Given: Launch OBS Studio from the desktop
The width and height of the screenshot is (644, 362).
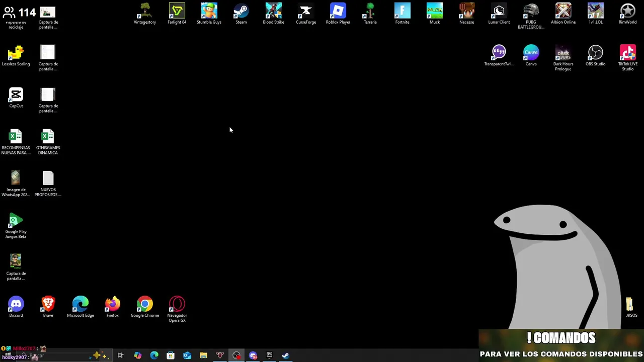Looking at the screenshot, I should point(596,56).
